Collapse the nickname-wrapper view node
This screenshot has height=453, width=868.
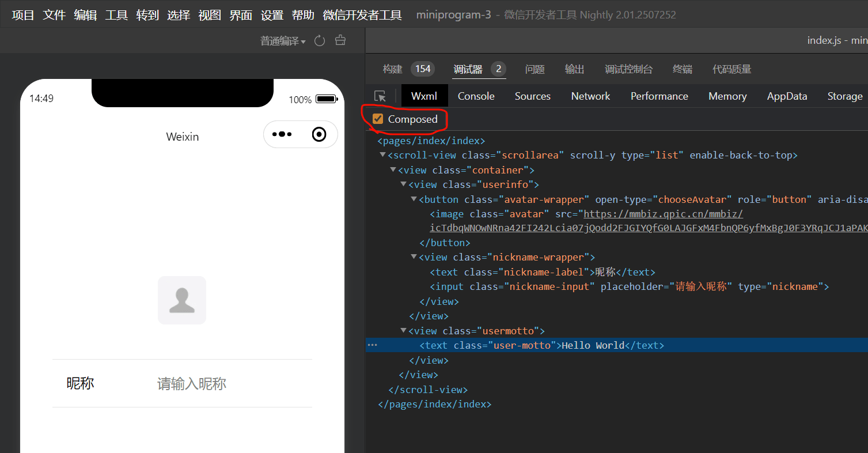(x=414, y=257)
